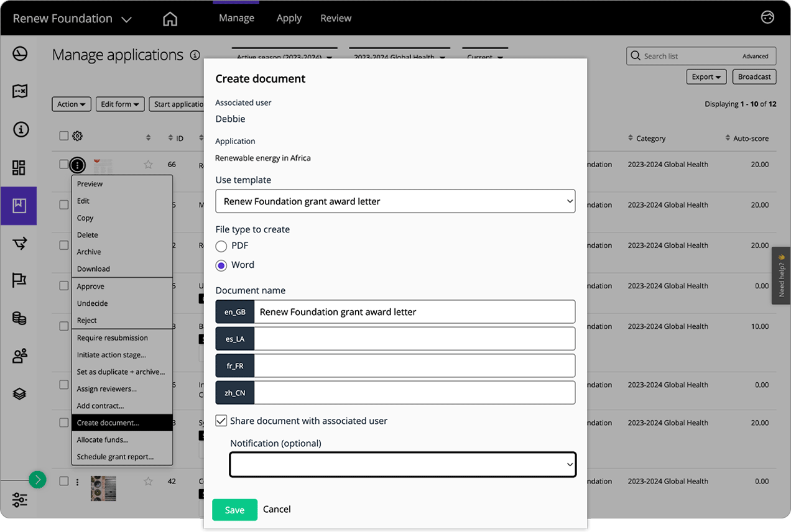Open the user profile icon
This screenshot has height=532, width=791.
767,17
